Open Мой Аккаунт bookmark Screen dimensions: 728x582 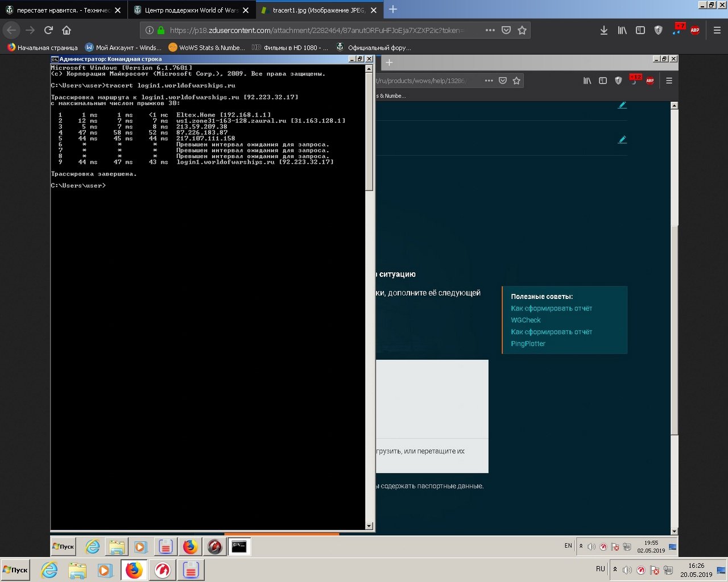coord(123,48)
